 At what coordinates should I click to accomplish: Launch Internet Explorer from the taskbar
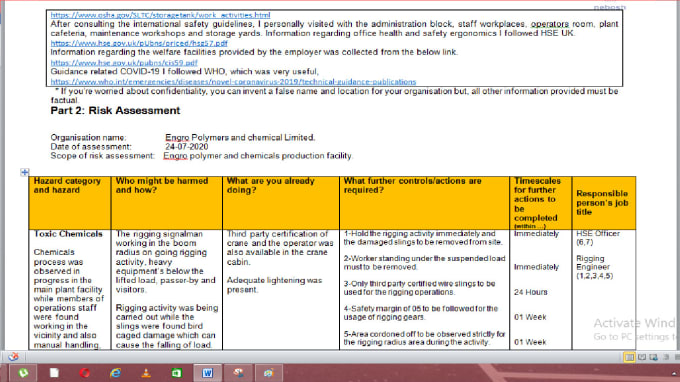coord(115,373)
